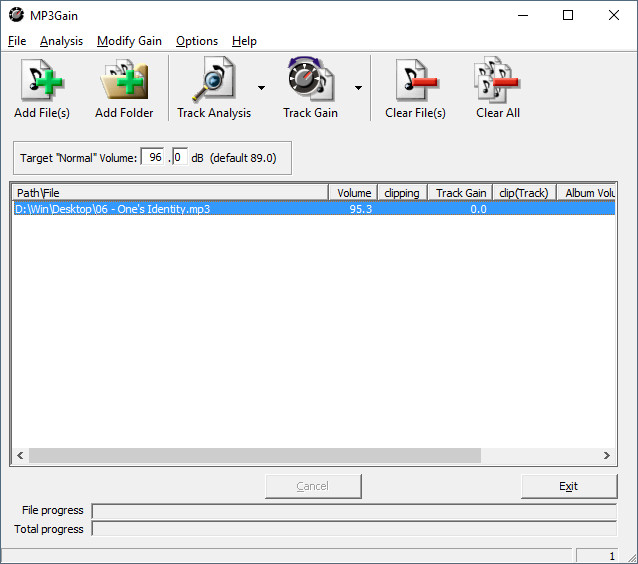Open the Analysis menu
This screenshot has height=564, width=638.
tap(61, 41)
